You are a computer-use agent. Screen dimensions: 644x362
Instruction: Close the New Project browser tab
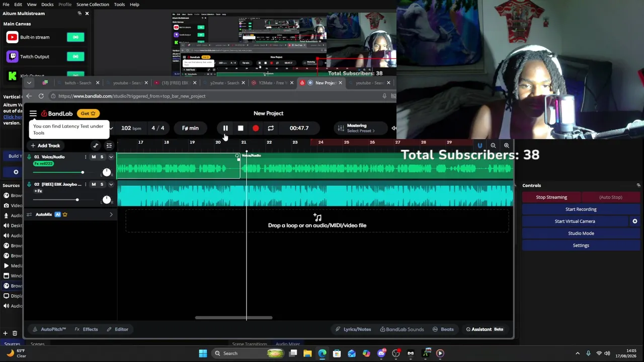(x=340, y=83)
